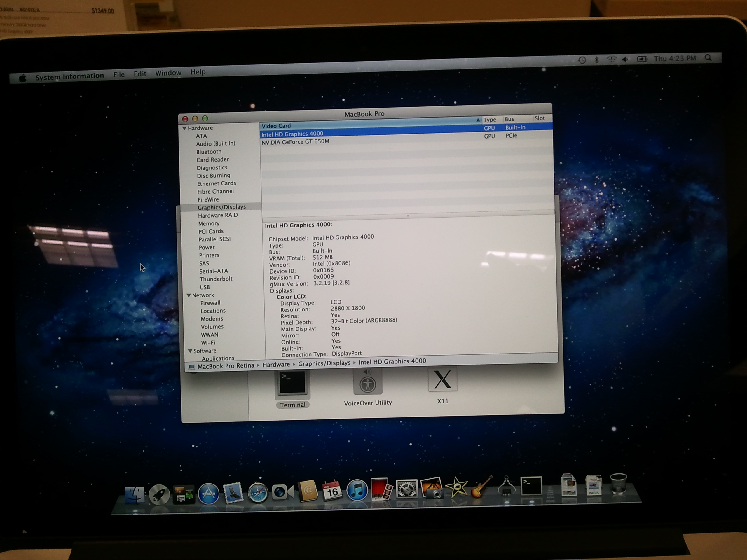Click the battery status icon in menu bar
747x560 pixels.
coord(642,59)
